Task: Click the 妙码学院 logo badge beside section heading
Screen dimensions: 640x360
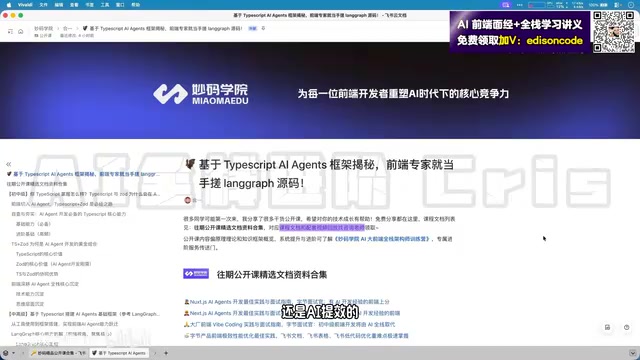Action: pos(196,273)
